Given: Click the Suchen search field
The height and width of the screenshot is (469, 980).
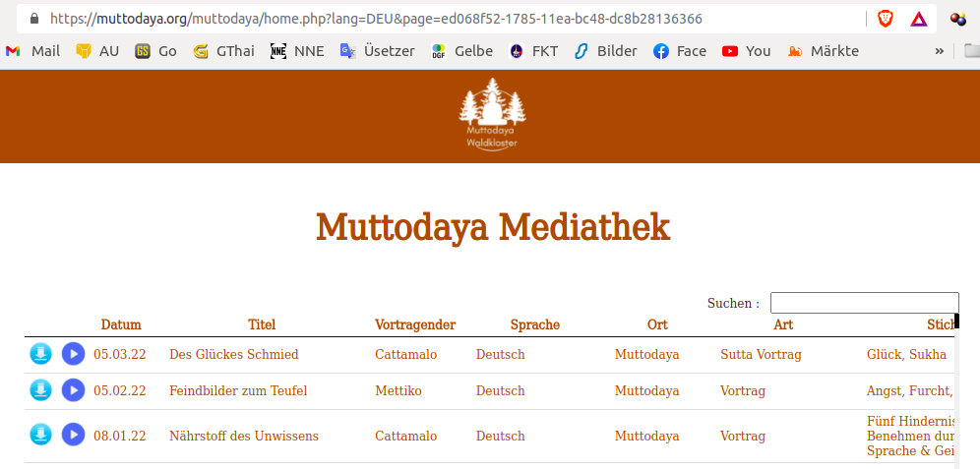Looking at the screenshot, I should (863, 303).
